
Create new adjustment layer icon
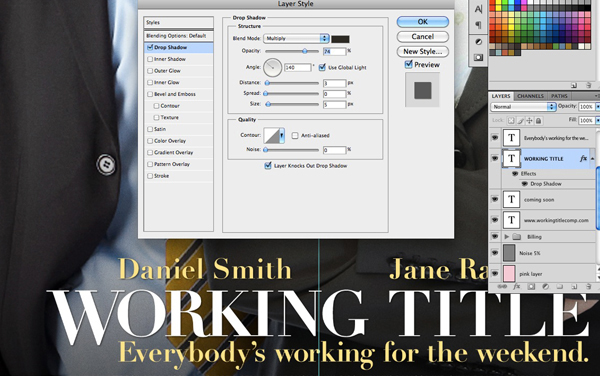(546, 286)
